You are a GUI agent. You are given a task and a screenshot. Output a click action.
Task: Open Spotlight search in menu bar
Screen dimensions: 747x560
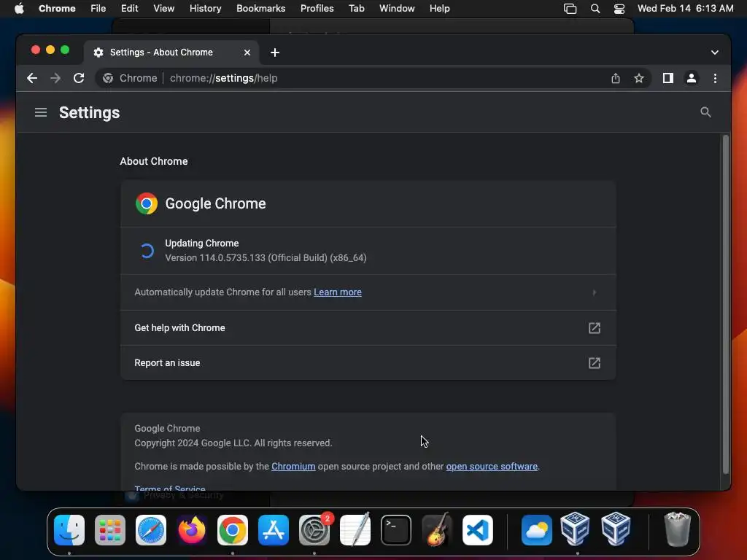pos(595,9)
